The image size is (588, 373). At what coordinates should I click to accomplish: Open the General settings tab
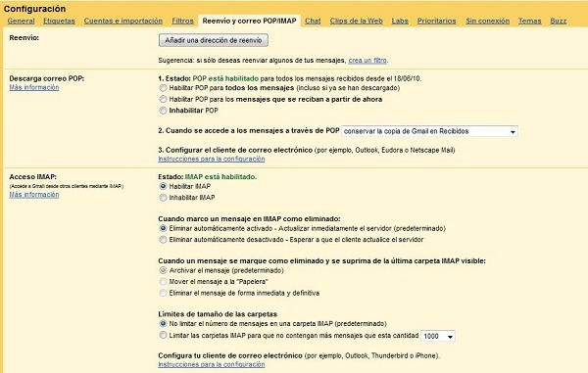[x=21, y=21]
